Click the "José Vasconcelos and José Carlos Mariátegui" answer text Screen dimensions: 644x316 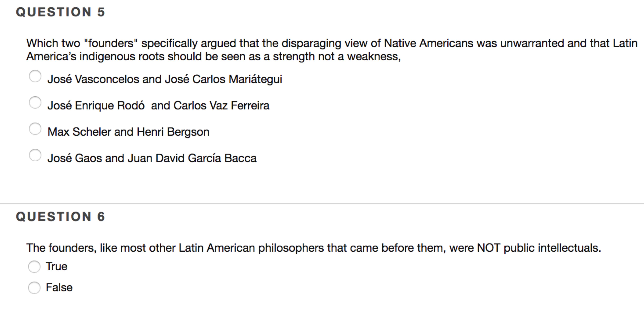[x=165, y=79]
